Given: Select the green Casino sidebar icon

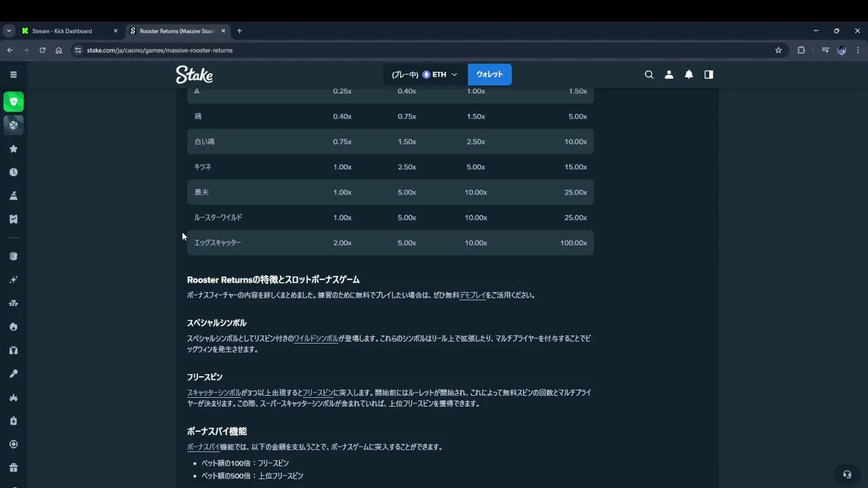Looking at the screenshot, I should [14, 102].
